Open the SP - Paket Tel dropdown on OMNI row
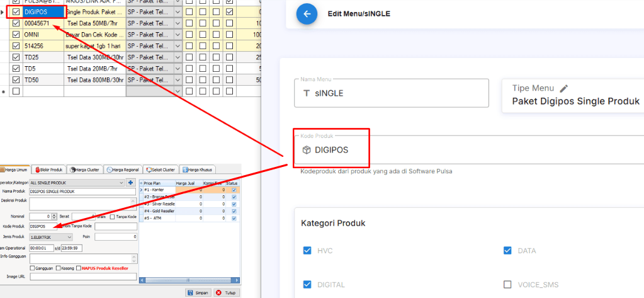This screenshot has width=644, height=298. click(178, 35)
